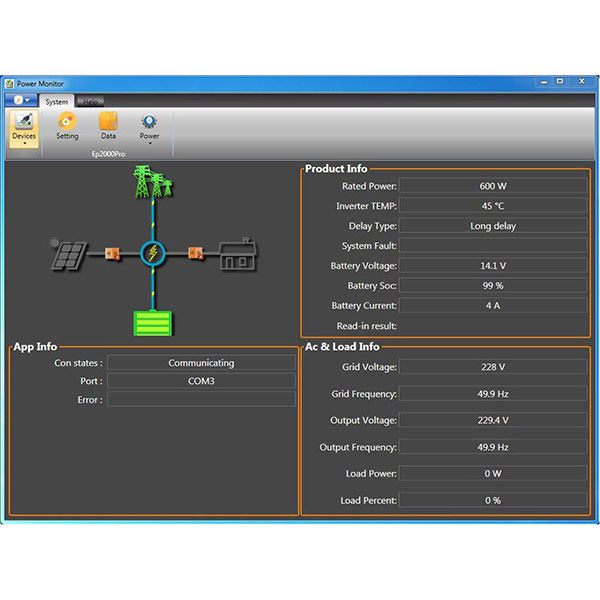This screenshot has width=600, height=600.
Task: Click the Con states Communicating field
Action: (x=201, y=363)
